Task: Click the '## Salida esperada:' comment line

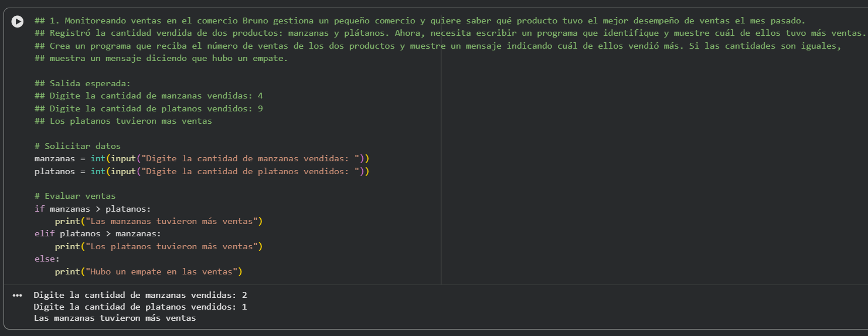Action: pyautogui.click(x=83, y=83)
